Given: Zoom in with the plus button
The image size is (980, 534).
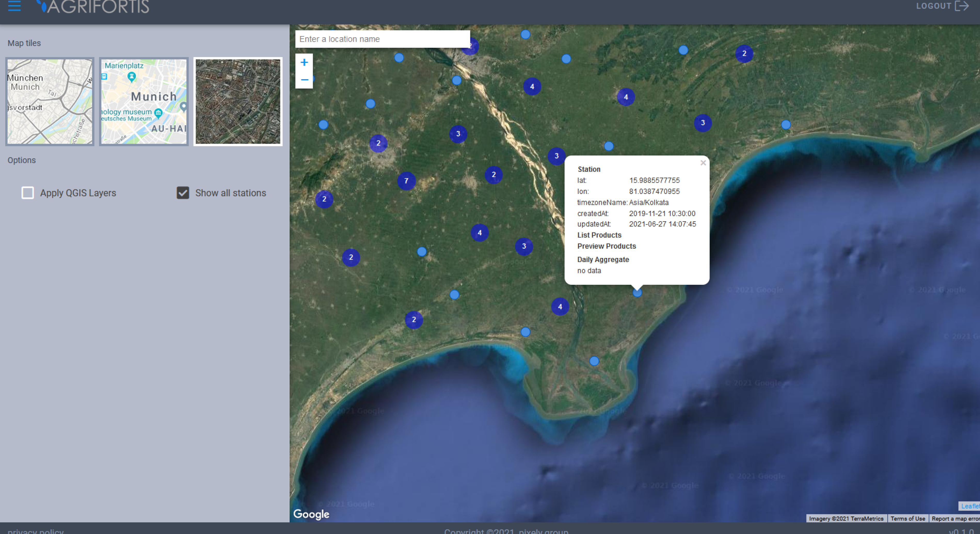Looking at the screenshot, I should (x=304, y=62).
